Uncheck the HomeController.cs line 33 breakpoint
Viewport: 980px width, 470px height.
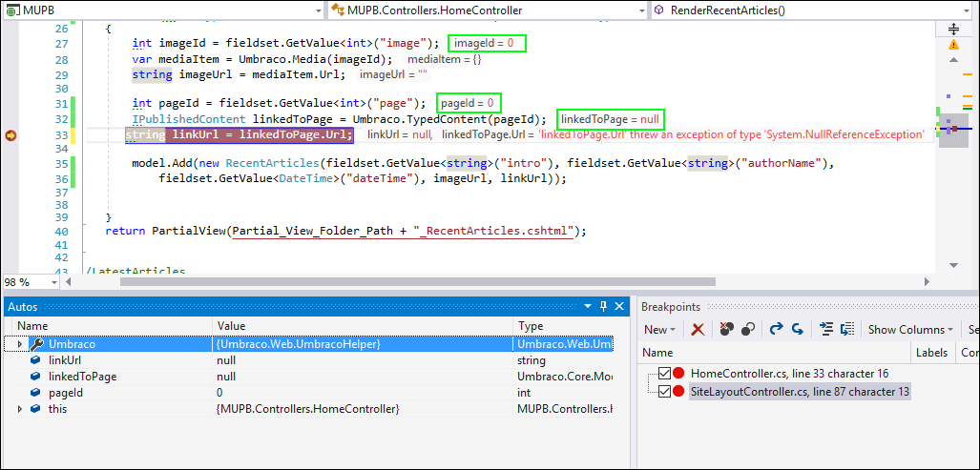[665, 374]
